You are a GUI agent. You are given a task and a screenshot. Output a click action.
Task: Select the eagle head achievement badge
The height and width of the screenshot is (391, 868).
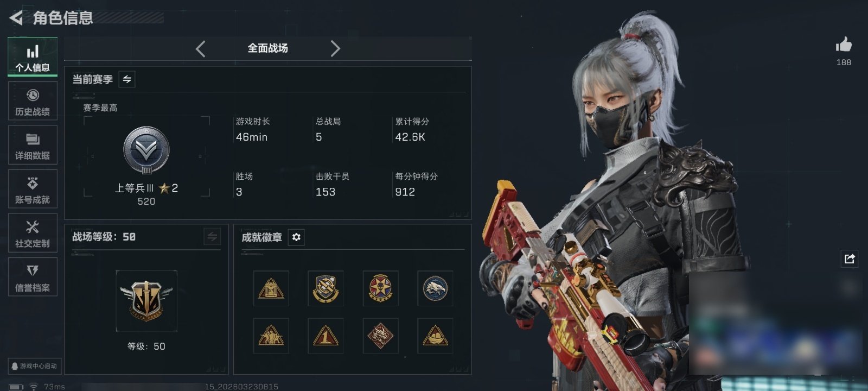tap(435, 288)
